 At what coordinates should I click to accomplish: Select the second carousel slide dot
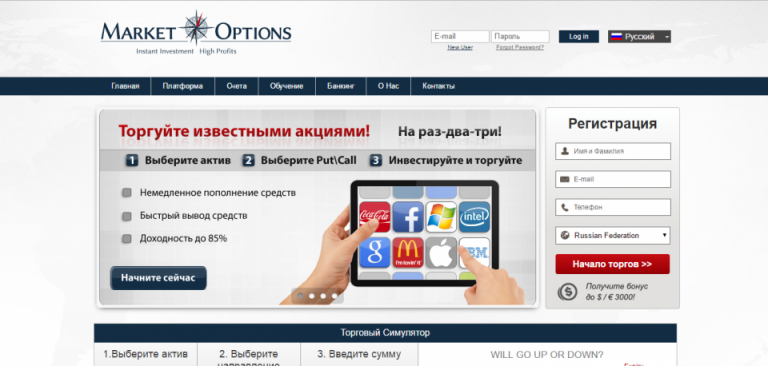[312, 296]
